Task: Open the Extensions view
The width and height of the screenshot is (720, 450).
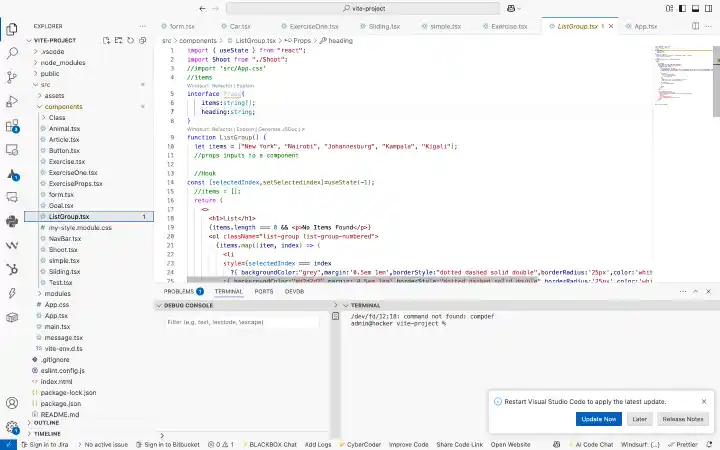Action: (12, 126)
